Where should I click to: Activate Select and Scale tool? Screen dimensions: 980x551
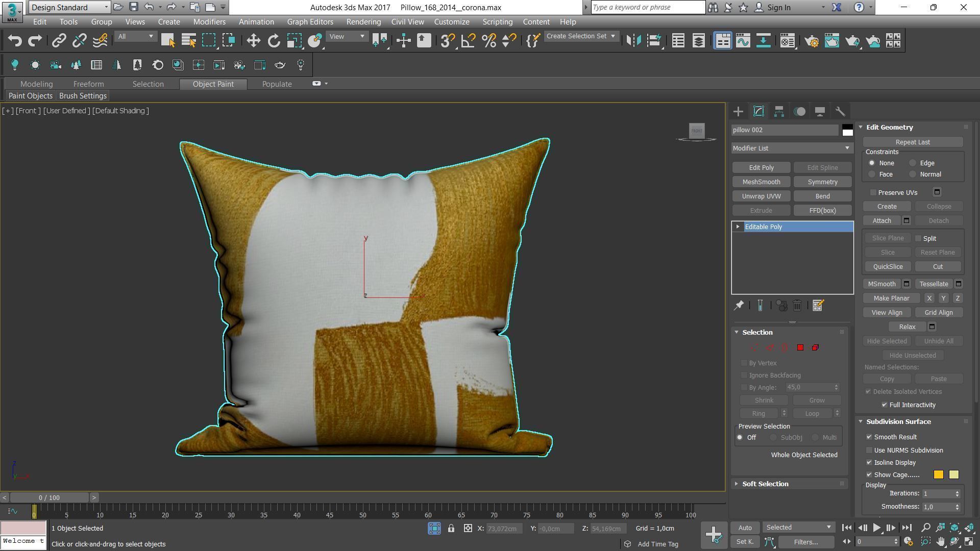[x=294, y=41]
